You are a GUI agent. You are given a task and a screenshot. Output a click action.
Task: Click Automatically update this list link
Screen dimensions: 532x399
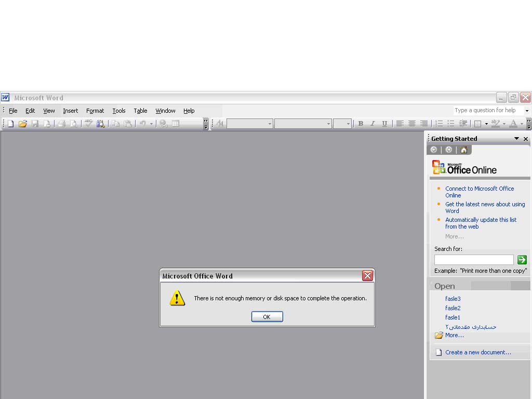click(x=481, y=223)
